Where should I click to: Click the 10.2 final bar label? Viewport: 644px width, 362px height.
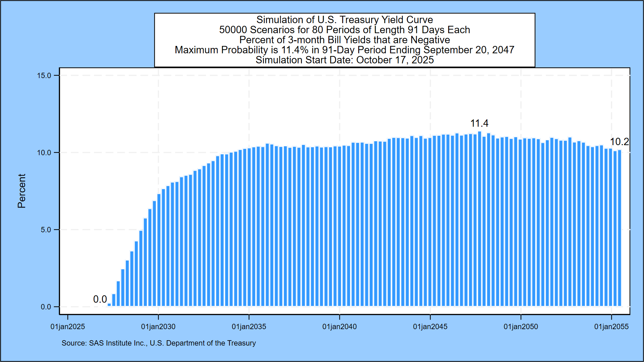coord(619,142)
